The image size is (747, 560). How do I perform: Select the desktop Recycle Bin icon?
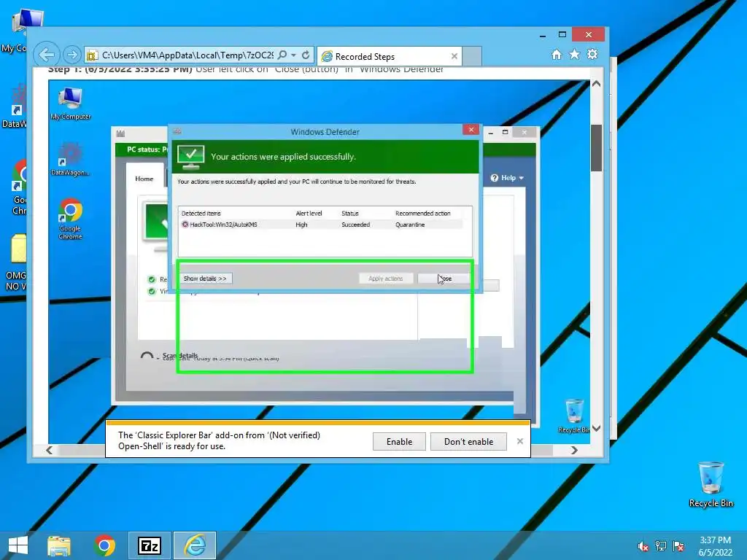click(x=711, y=484)
